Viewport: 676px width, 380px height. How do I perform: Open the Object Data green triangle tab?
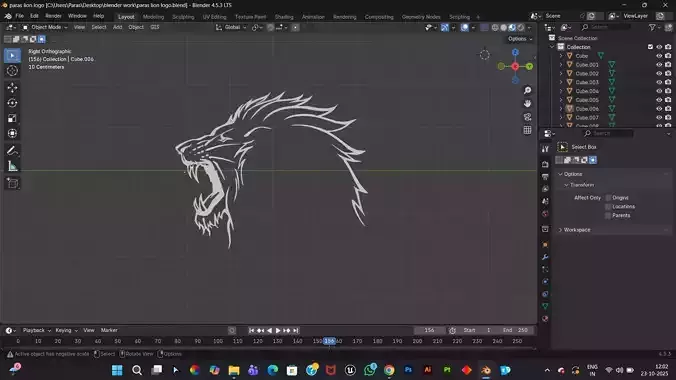point(545,306)
